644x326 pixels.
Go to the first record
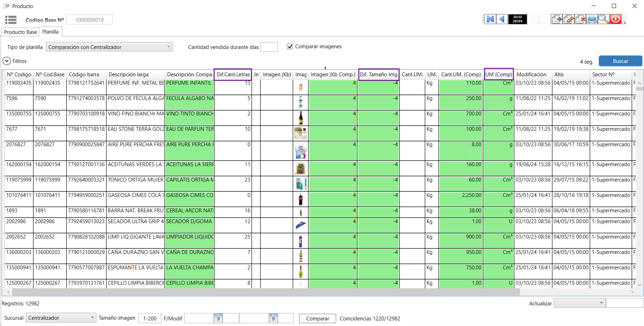(490, 19)
